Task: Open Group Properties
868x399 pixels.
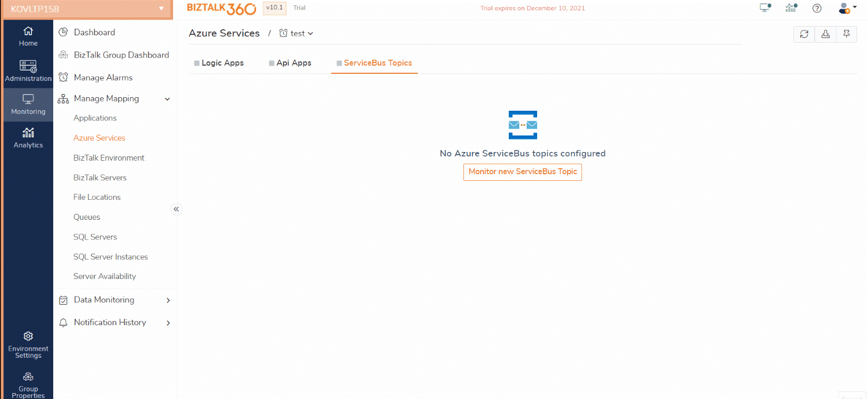Action: coord(28,385)
